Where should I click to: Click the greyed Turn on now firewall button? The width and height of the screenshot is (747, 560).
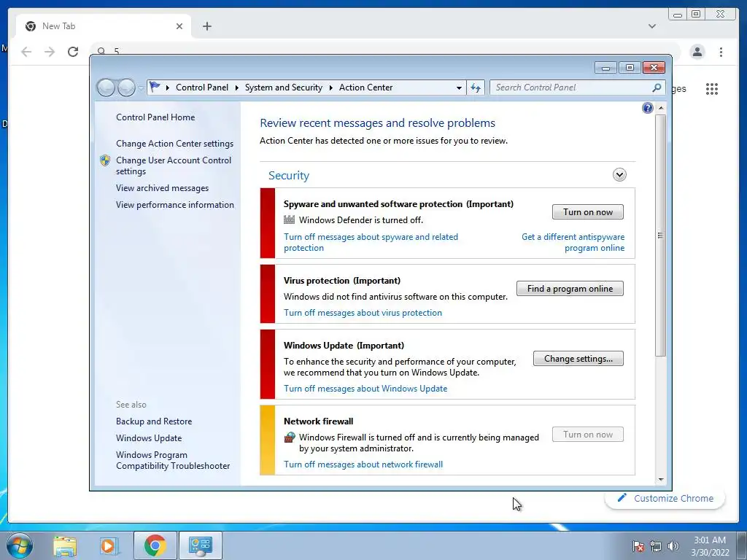pyautogui.click(x=588, y=435)
